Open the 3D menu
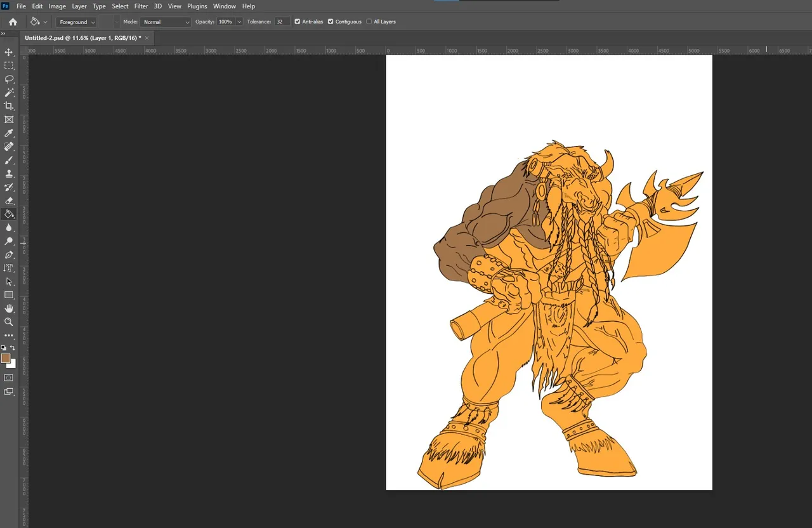 tap(158, 6)
